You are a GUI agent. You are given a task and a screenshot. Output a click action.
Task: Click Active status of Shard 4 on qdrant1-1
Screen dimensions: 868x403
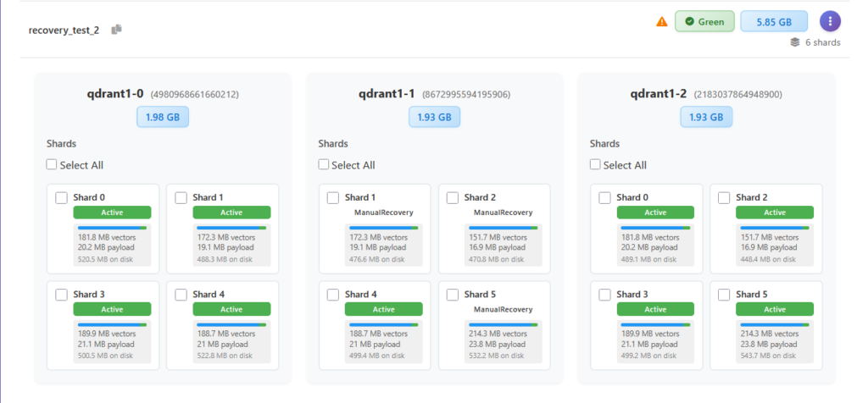click(x=383, y=310)
